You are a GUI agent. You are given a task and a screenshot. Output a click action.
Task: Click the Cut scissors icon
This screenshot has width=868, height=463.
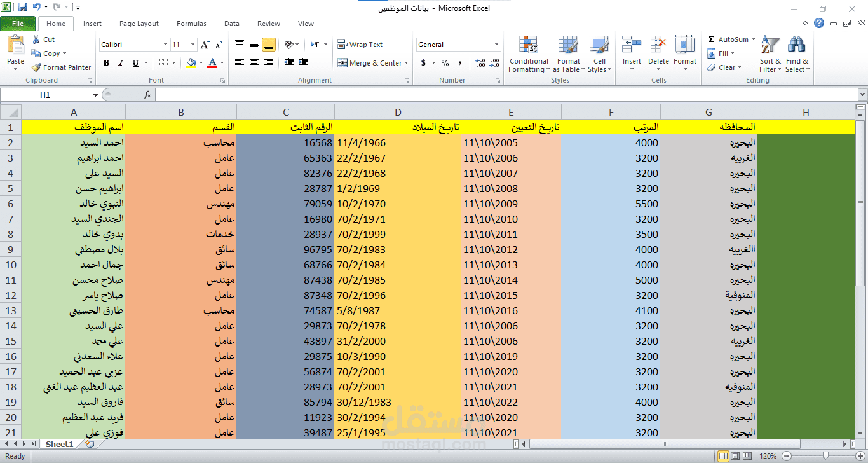pos(36,39)
